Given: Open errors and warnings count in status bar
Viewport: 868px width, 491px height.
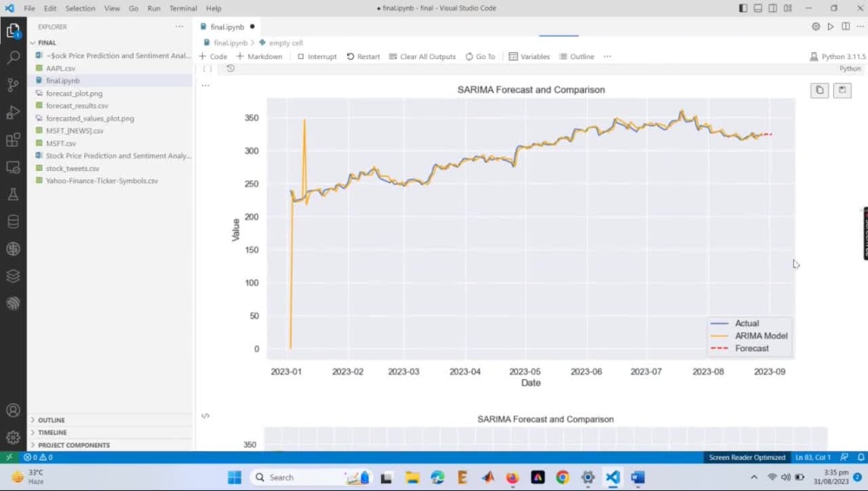Looking at the screenshot, I should [x=38, y=457].
